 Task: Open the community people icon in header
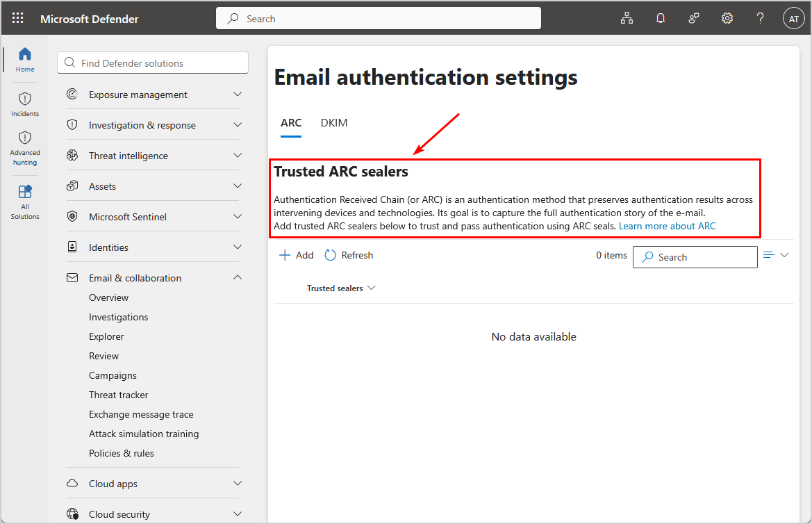[694, 19]
